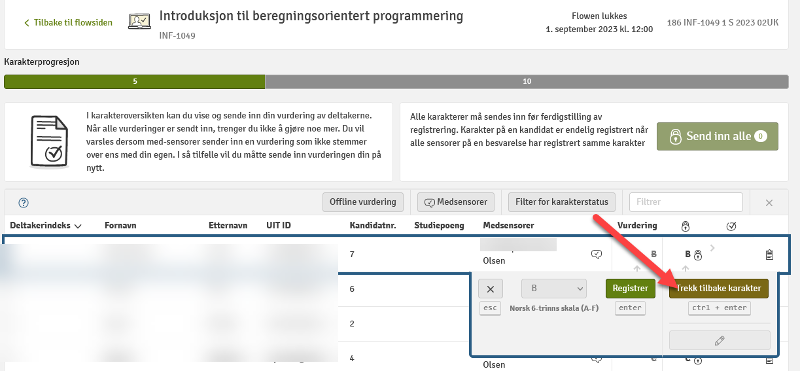Click the ctrl + enter shortcut hint

tap(719, 308)
